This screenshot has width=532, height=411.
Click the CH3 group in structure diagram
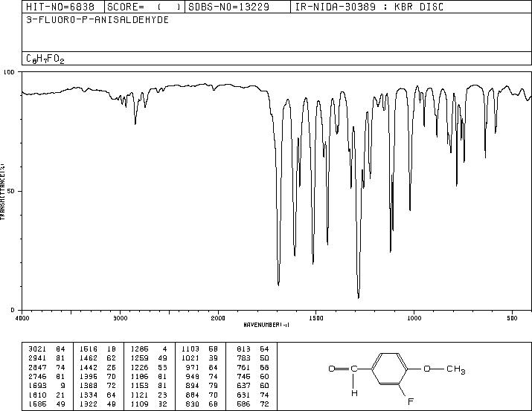pyautogui.click(x=456, y=369)
